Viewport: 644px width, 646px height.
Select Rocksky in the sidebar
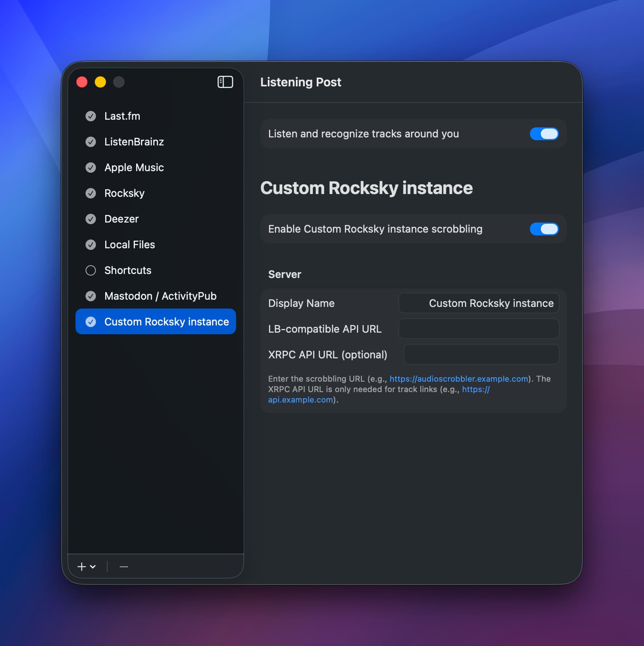(124, 193)
